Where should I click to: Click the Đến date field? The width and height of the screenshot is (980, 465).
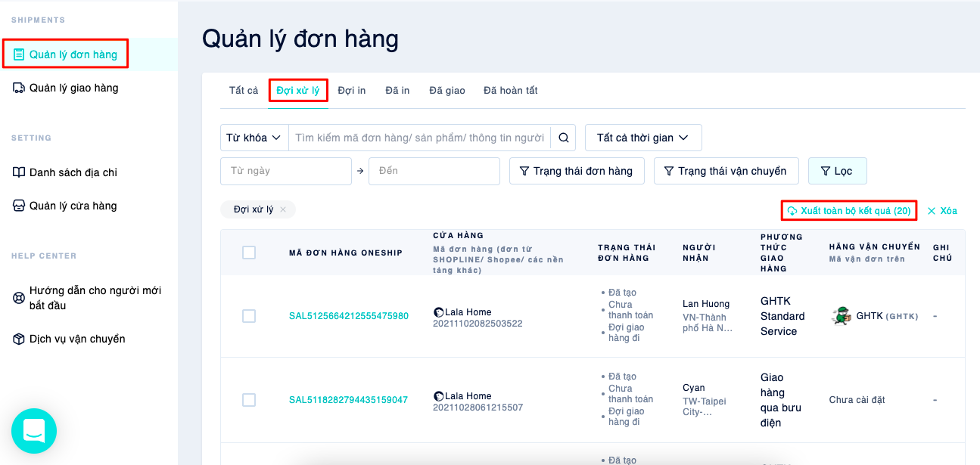pyautogui.click(x=434, y=171)
